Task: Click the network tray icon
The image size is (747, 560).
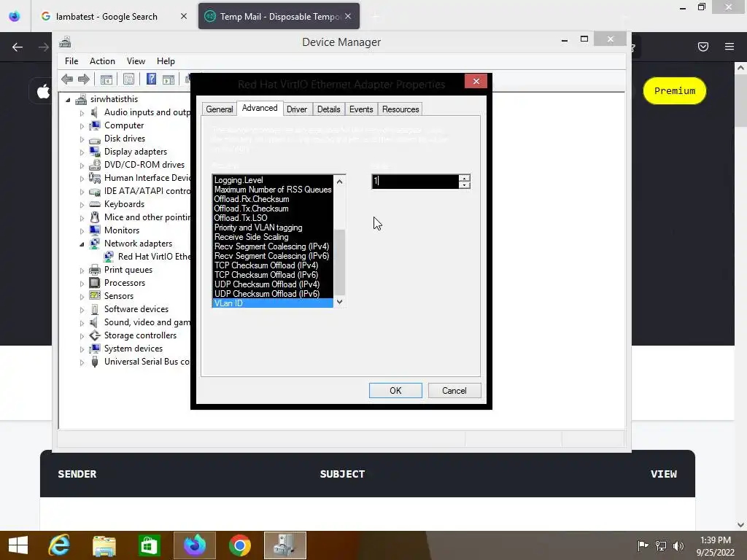Action: 661,545
